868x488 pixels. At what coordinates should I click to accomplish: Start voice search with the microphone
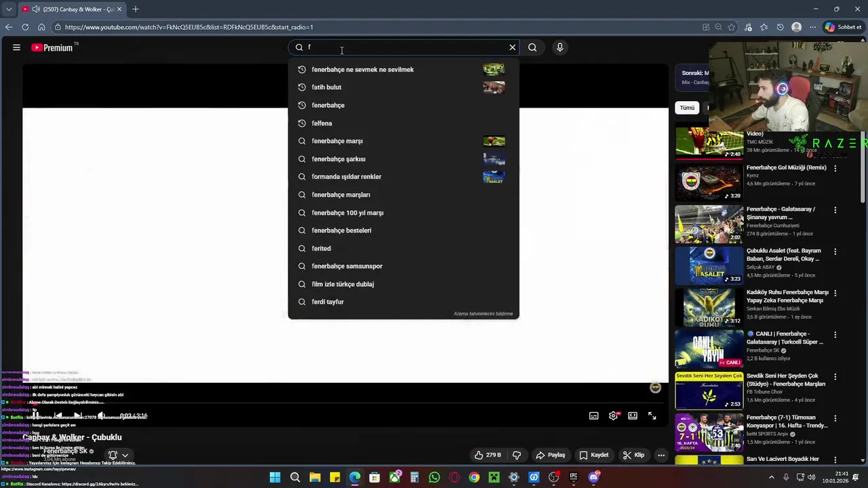[559, 47]
